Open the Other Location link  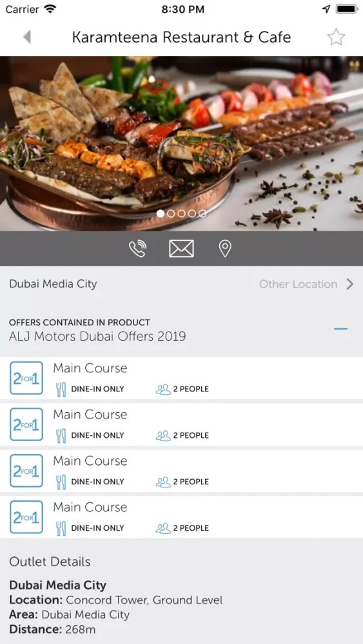(298, 284)
